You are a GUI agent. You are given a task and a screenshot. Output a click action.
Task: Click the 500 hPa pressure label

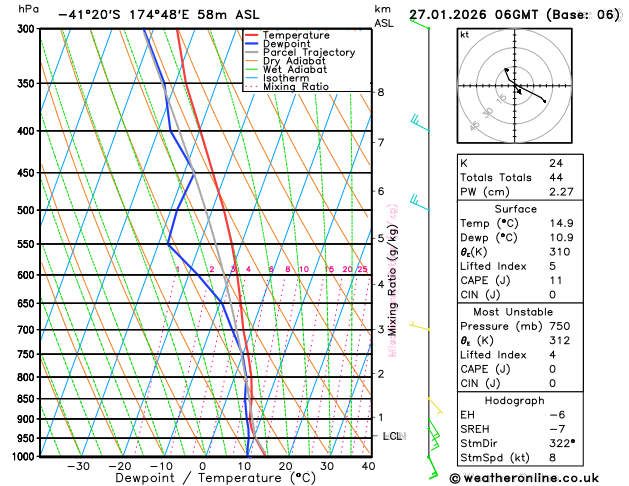click(28, 210)
